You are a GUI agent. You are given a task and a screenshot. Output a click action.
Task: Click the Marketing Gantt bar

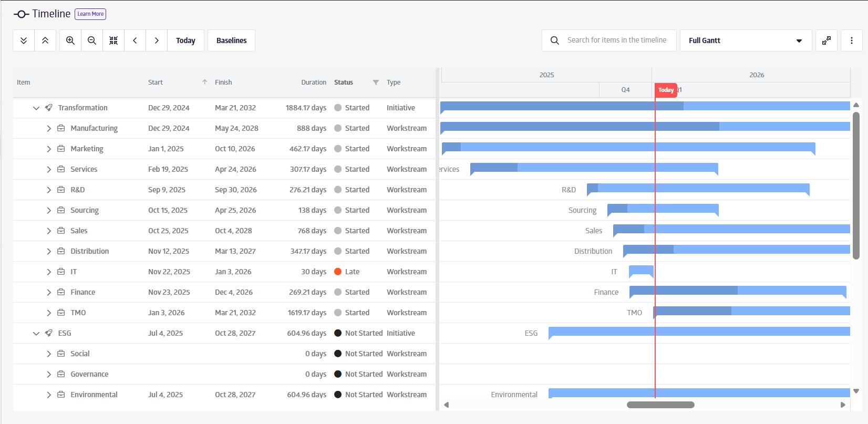[x=628, y=147]
